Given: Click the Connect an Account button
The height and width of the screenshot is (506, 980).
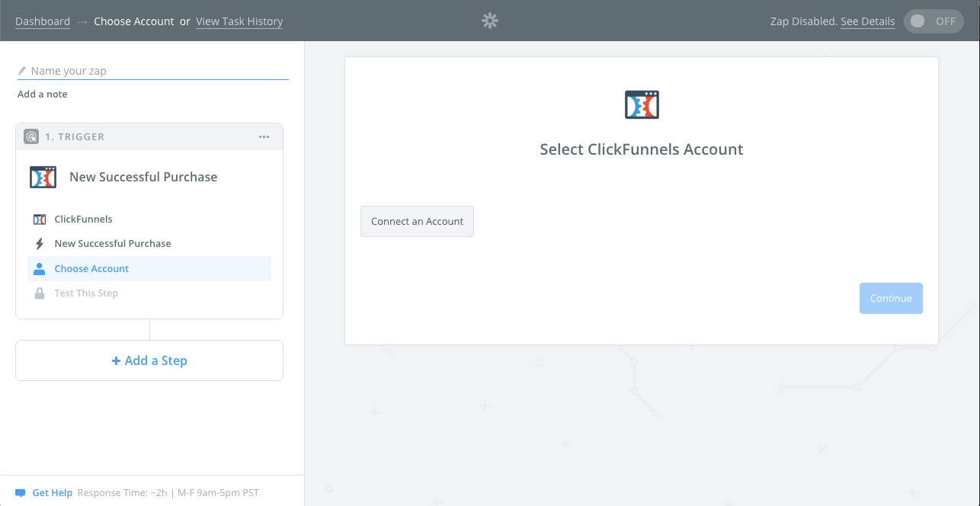Looking at the screenshot, I should 417,221.
